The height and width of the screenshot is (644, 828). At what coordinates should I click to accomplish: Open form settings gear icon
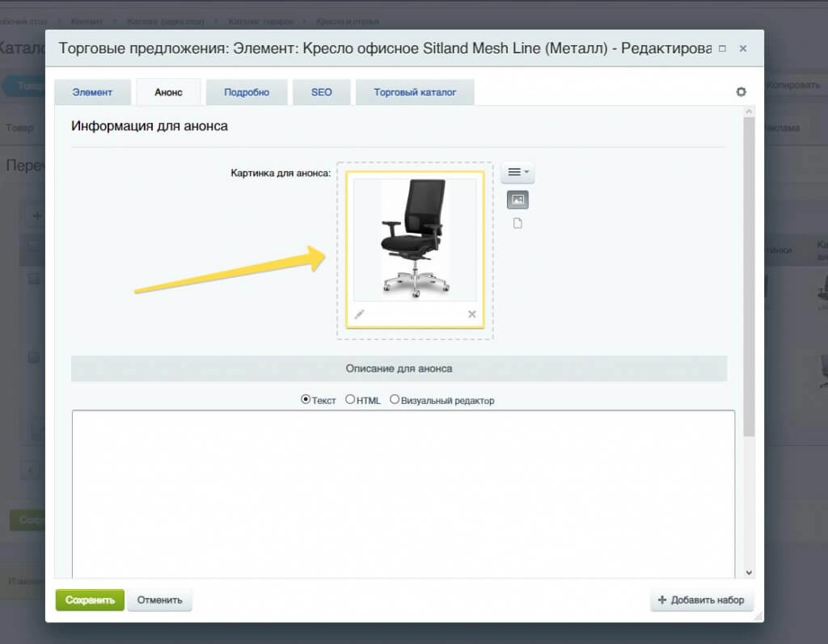point(741,92)
